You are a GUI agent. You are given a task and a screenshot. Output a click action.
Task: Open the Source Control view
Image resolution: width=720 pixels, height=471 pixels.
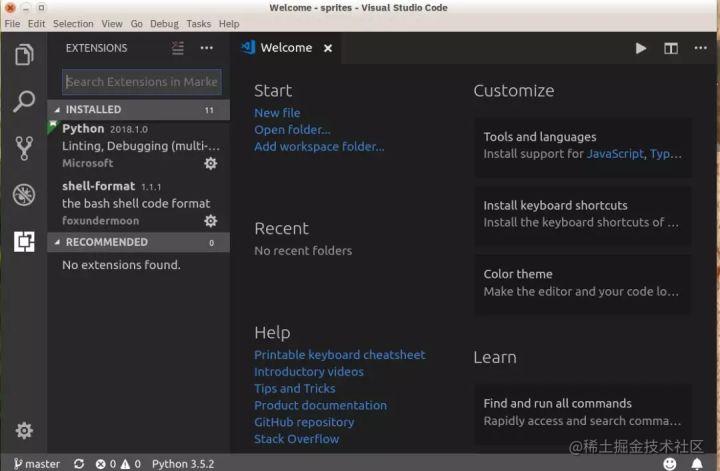pyautogui.click(x=24, y=148)
